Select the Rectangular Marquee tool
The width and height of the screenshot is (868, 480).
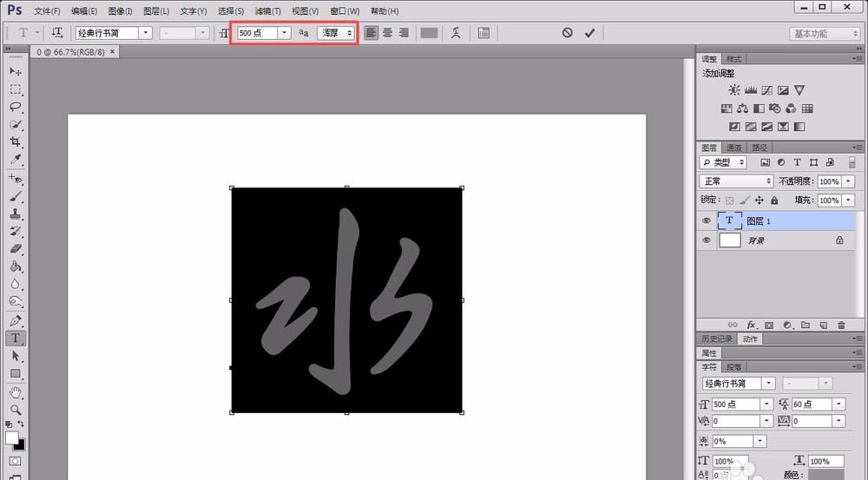pos(16,89)
